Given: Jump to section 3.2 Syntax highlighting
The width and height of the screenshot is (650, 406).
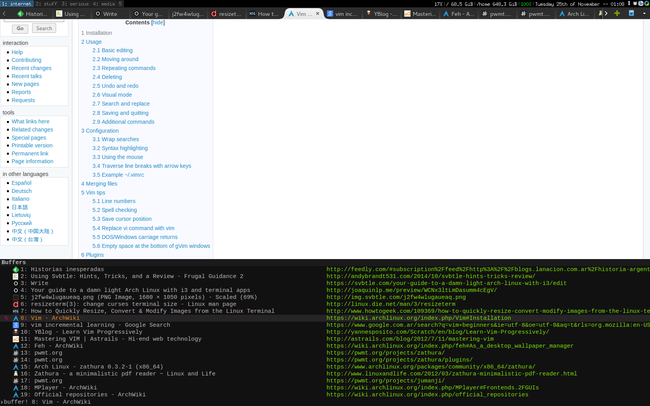Looking at the screenshot, I should point(120,148).
